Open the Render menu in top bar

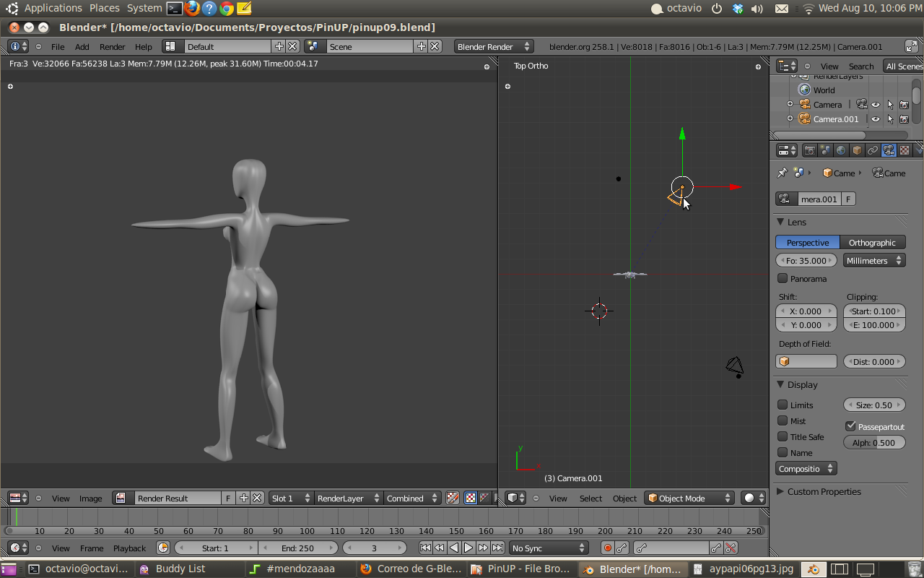point(112,47)
